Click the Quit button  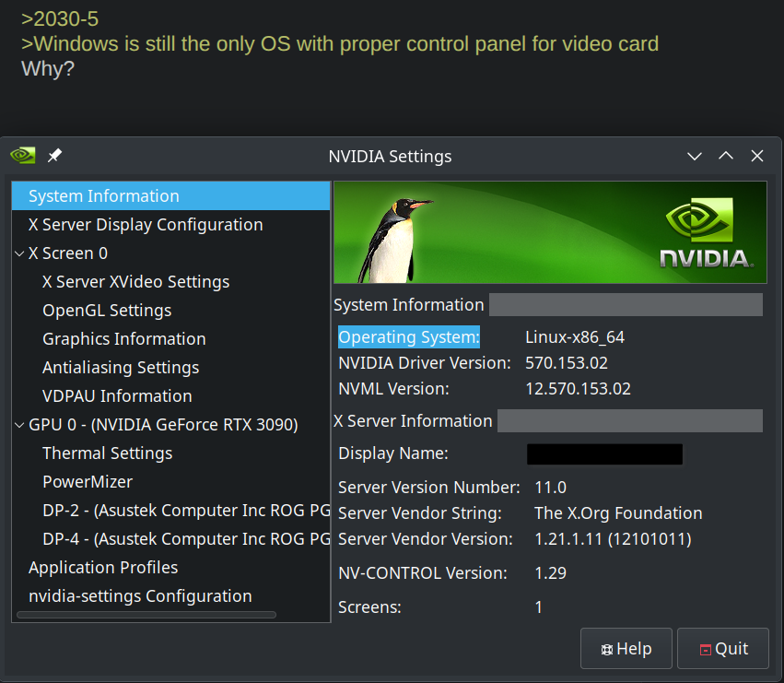click(x=723, y=649)
